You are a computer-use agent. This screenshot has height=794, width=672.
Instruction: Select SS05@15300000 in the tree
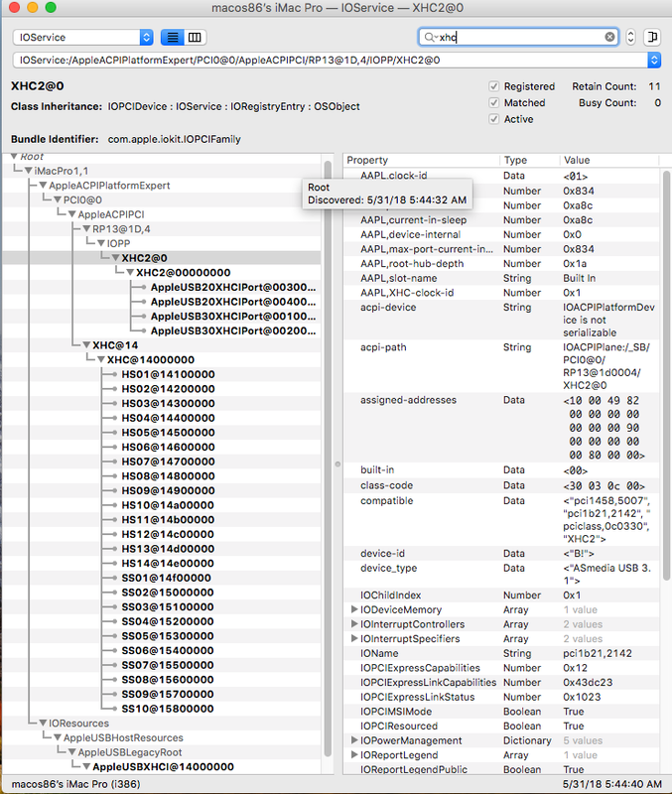click(x=168, y=636)
